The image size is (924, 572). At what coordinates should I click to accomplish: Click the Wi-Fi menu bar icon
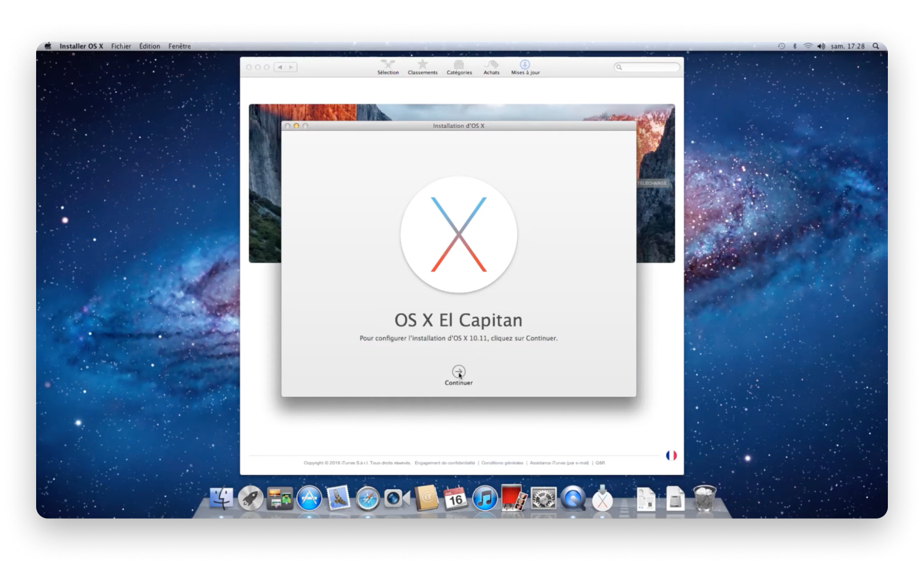coord(808,46)
